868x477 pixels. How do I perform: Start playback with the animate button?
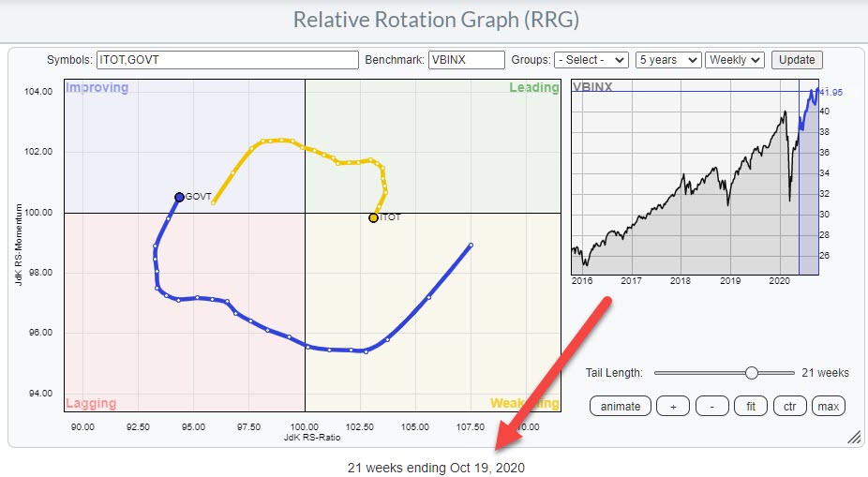point(620,406)
